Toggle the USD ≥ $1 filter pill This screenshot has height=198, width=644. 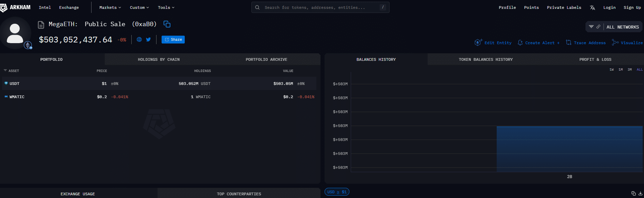click(337, 192)
